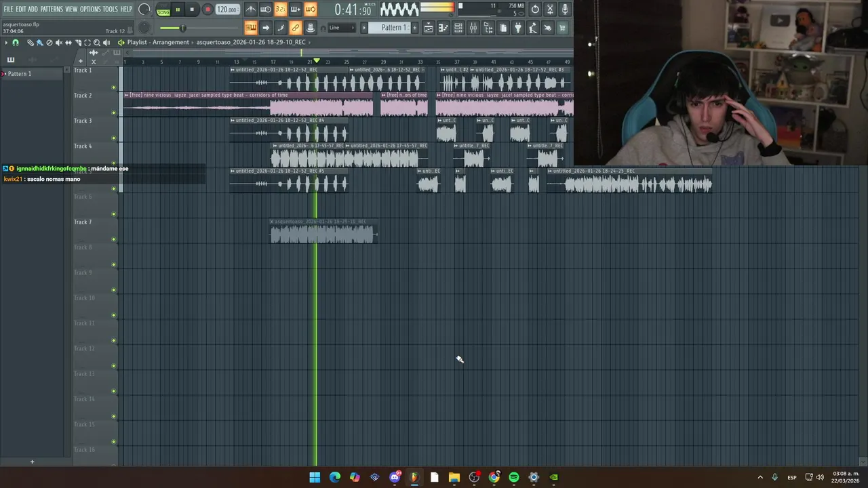Open pattern menu arrow left of Pattern 1
Image resolution: width=868 pixels, height=488 pixels.
click(x=364, y=28)
